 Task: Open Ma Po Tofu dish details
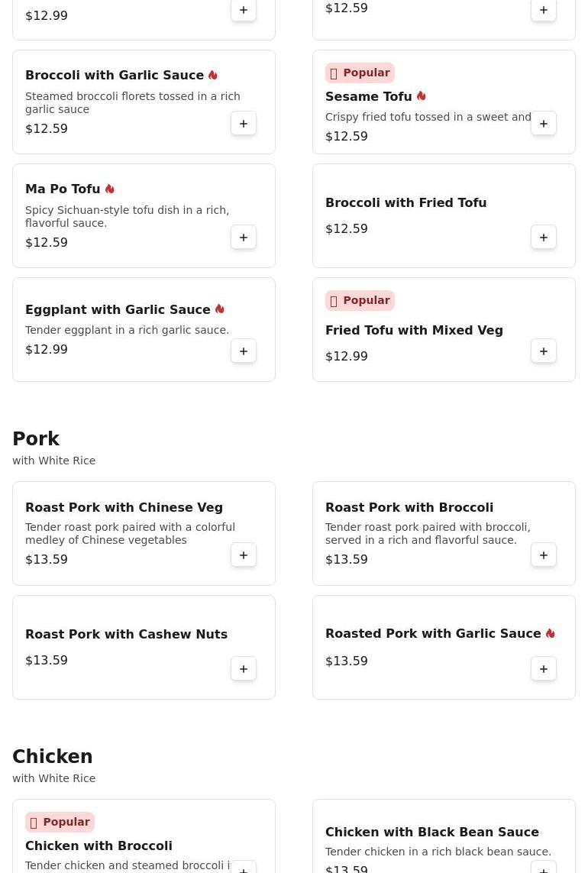coord(63,189)
